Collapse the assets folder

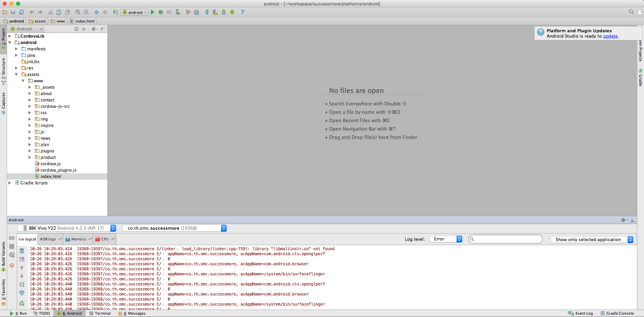click(16, 75)
